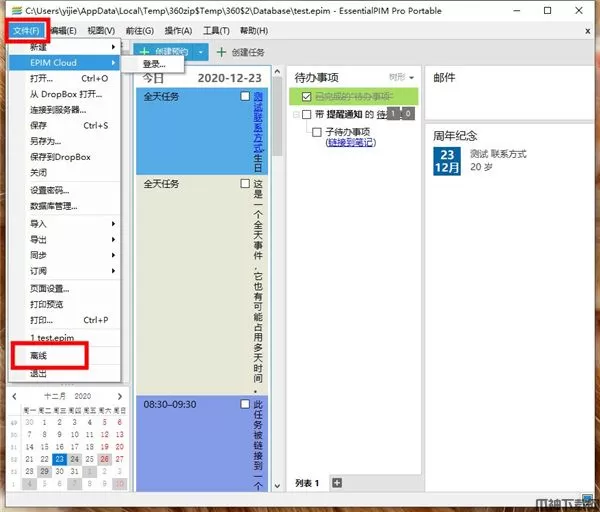Screen dimensions: 600x512
Task: Close the inner document with small x
Action: pos(588,31)
